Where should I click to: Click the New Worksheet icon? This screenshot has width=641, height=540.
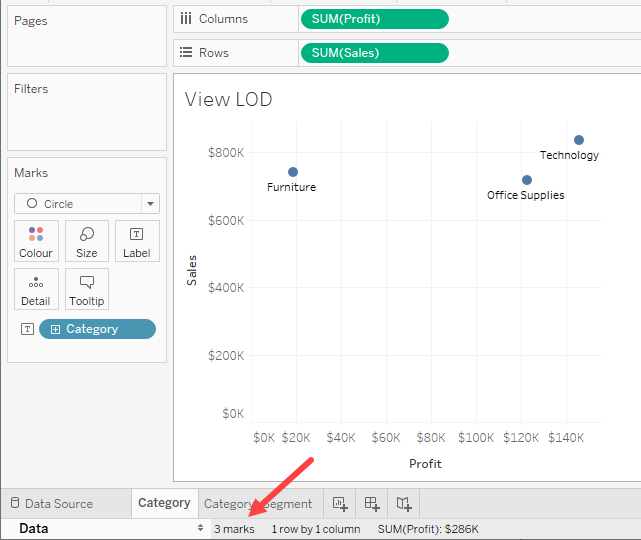pyautogui.click(x=340, y=504)
